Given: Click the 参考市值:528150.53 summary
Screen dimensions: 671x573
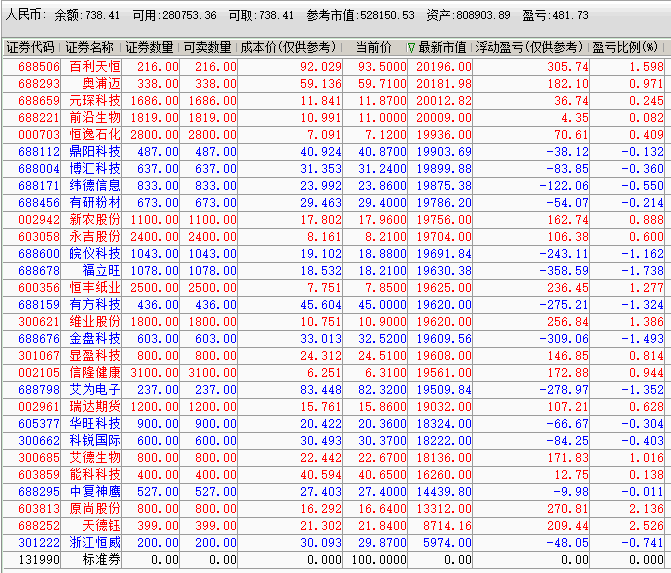Looking at the screenshot, I should 360,15.
